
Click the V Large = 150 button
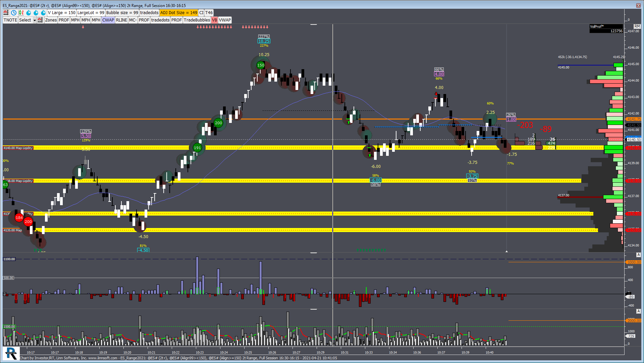point(62,13)
